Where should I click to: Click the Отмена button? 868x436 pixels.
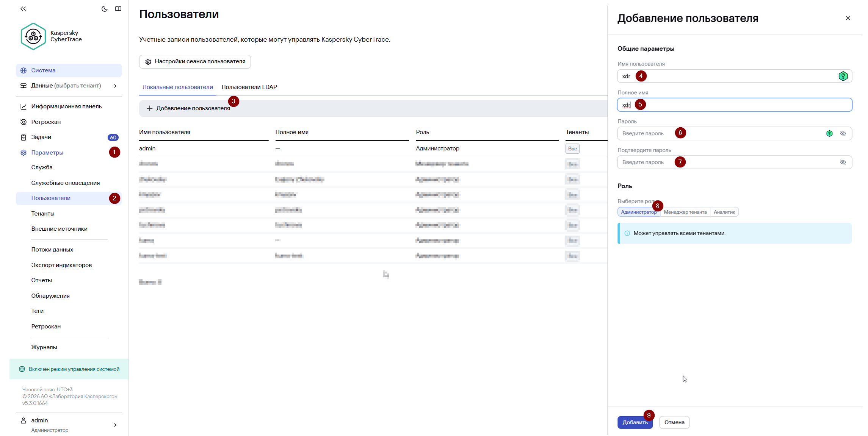point(674,422)
